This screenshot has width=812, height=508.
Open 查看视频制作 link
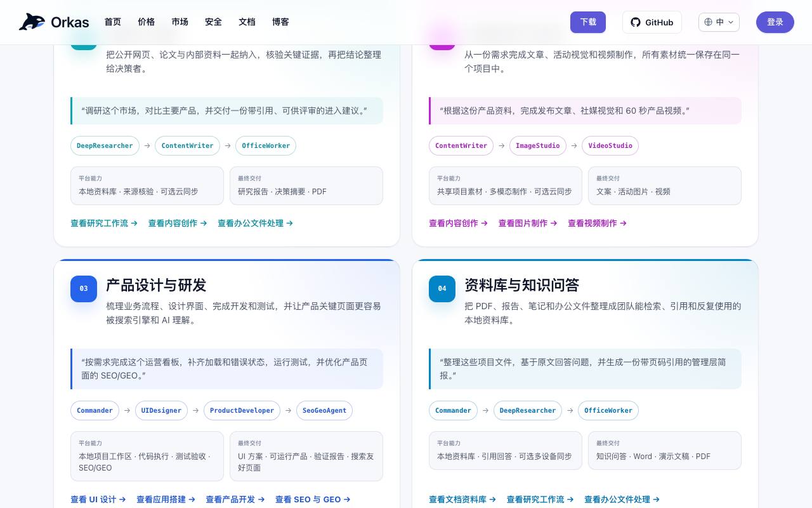[598, 224]
